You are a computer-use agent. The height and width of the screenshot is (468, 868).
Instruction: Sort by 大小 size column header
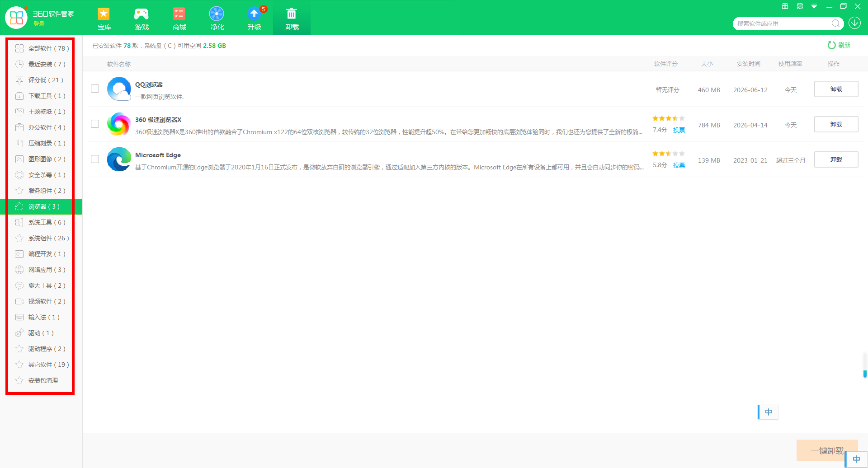(707, 64)
